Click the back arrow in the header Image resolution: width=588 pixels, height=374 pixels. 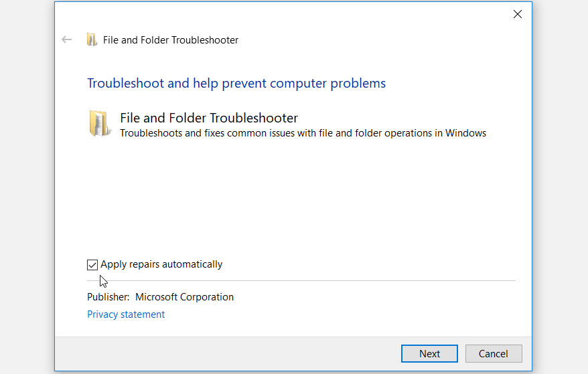tap(66, 39)
